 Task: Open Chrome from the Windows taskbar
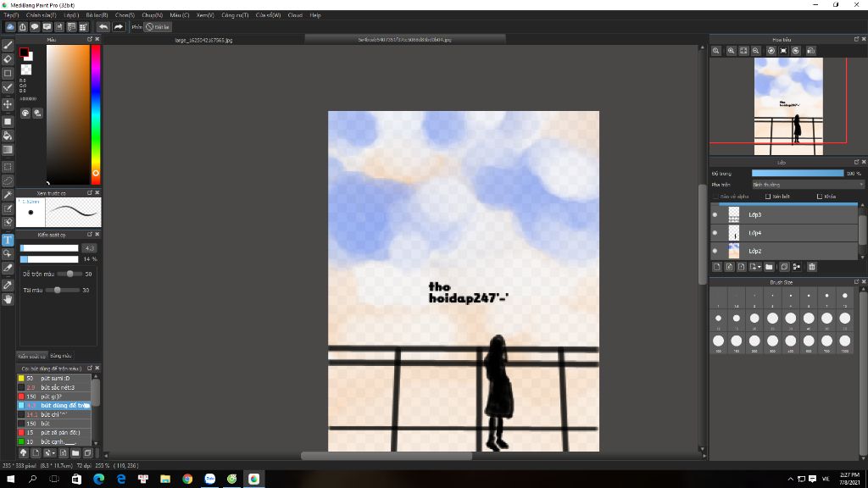[x=187, y=479]
